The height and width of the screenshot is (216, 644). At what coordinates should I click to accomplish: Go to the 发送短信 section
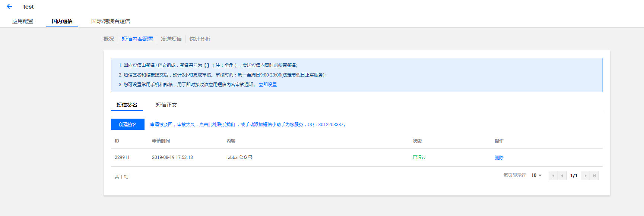coord(171,39)
